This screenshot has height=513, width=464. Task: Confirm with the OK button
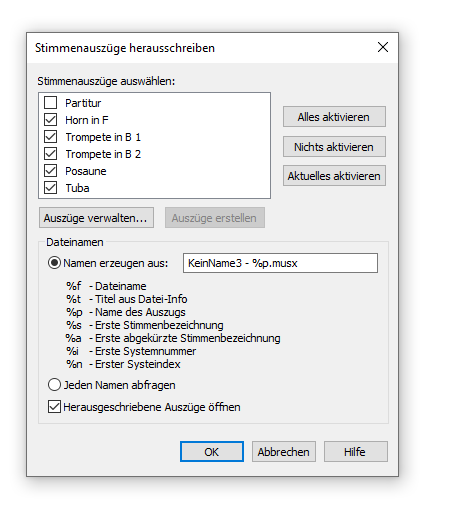(x=212, y=452)
